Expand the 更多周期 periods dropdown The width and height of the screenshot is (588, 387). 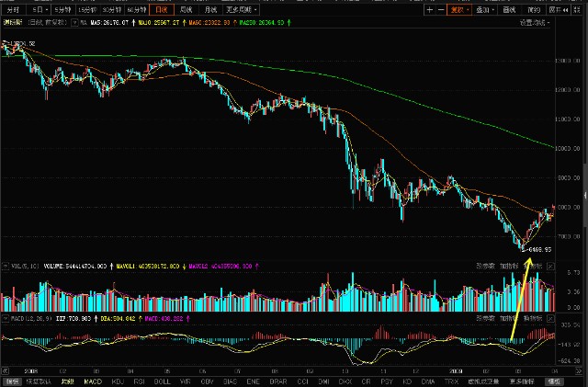(241, 10)
